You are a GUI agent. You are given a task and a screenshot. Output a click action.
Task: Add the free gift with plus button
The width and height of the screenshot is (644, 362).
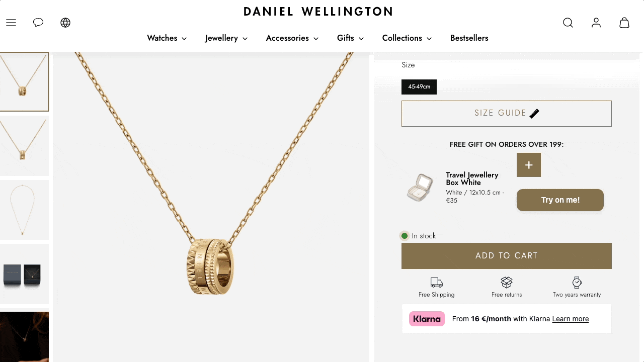[529, 165]
